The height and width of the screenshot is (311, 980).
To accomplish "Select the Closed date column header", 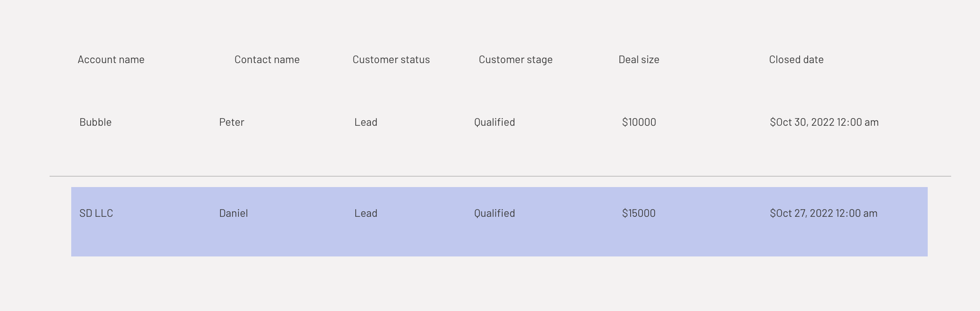I will click(x=796, y=59).
